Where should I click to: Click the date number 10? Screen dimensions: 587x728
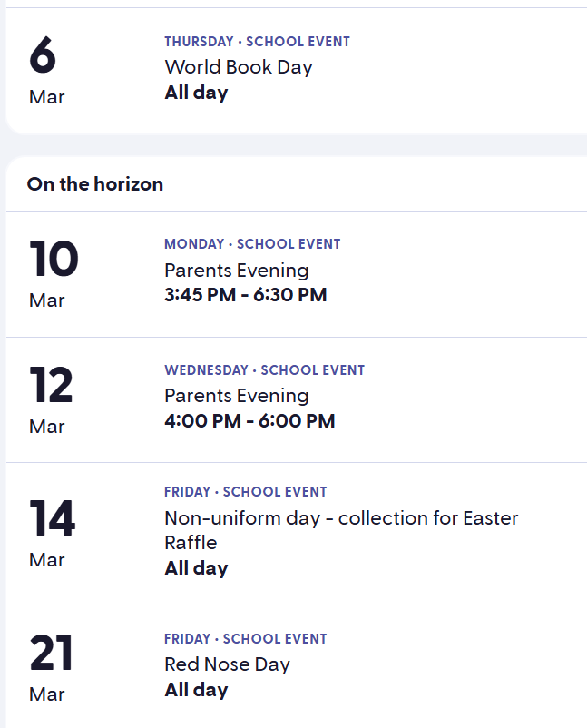pos(54,260)
